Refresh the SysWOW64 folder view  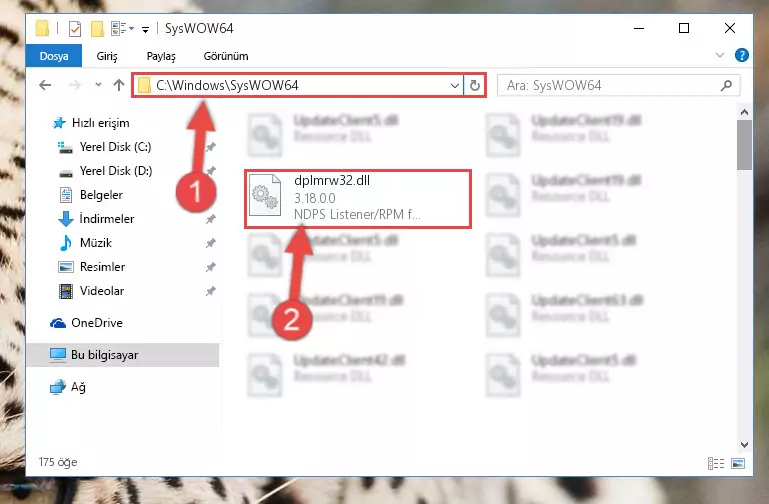click(474, 86)
